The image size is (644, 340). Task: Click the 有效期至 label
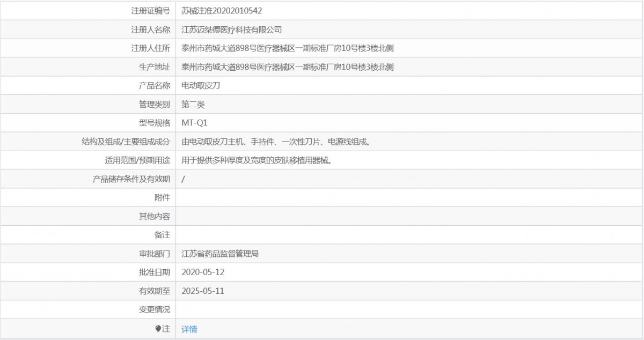point(155,291)
